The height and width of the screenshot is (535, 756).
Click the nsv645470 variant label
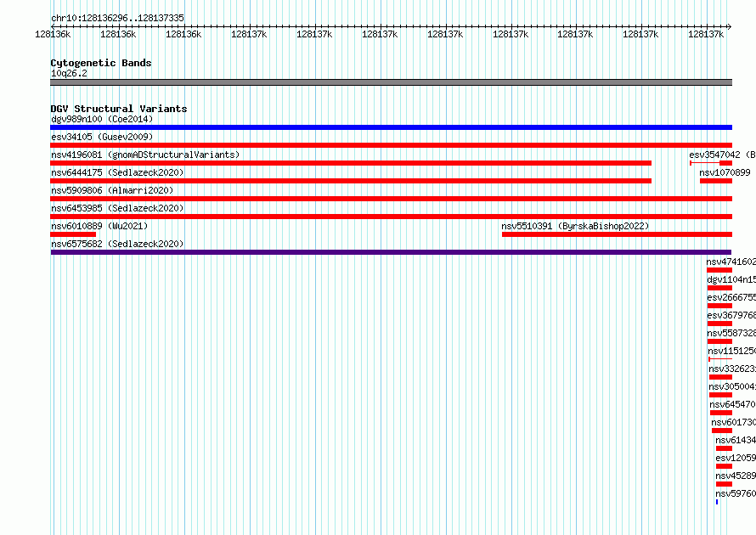(x=733, y=404)
